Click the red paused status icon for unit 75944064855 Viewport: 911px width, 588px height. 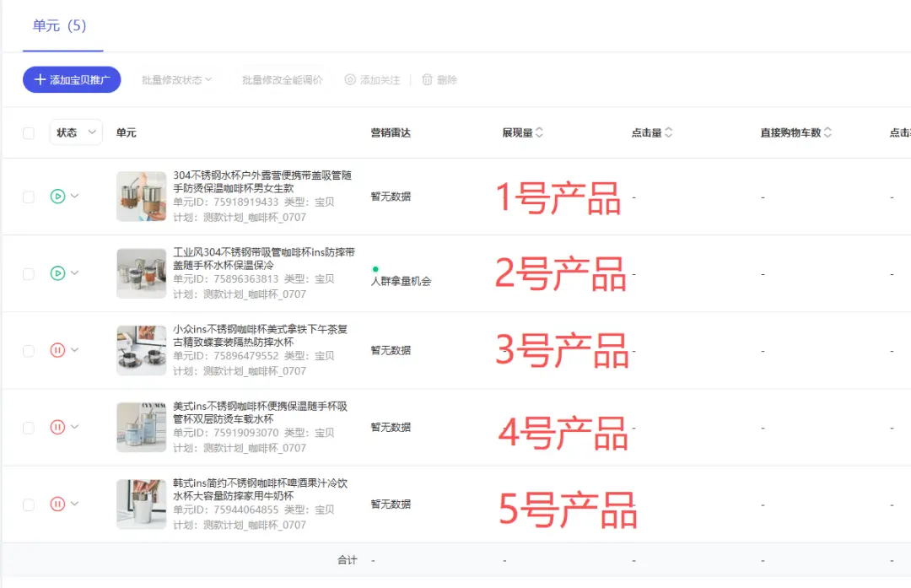click(x=57, y=504)
